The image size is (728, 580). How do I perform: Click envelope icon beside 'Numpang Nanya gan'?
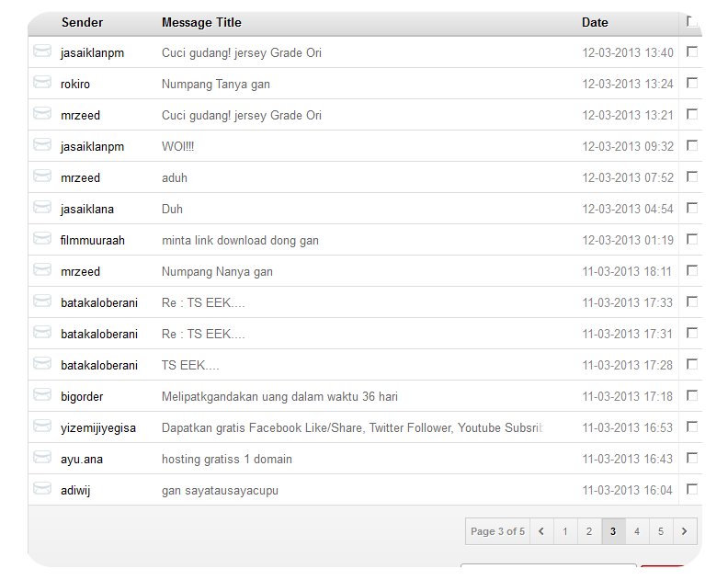click(42, 270)
